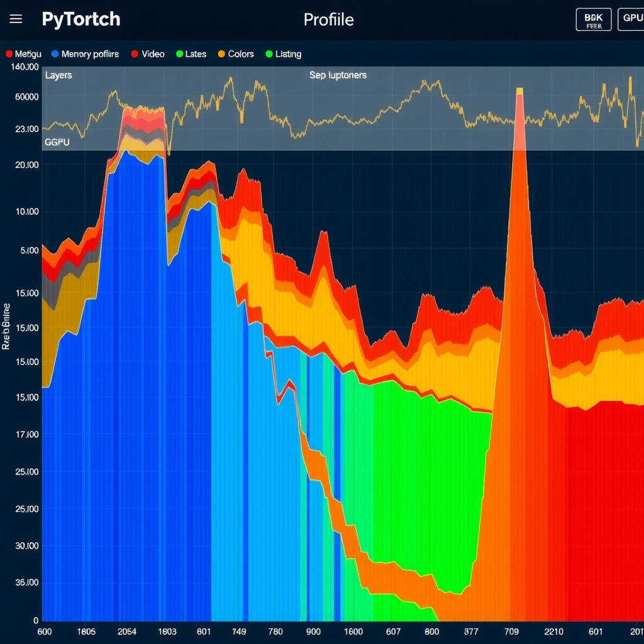This screenshot has width=644, height=644.
Task: Toggle the Video series visibility
Action: [x=147, y=54]
